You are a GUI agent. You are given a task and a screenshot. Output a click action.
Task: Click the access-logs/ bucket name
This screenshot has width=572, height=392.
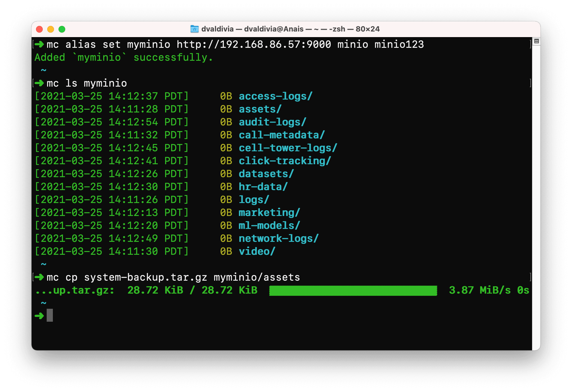[x=275, y=96]
